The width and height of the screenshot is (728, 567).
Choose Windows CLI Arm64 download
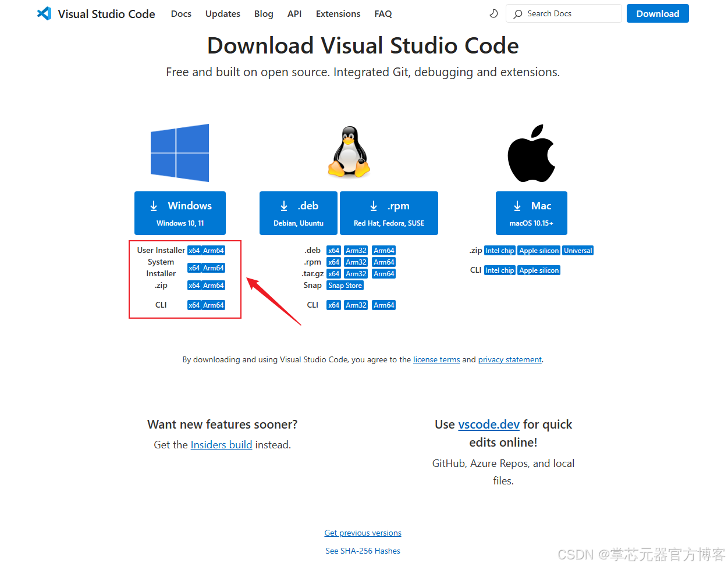tap(214, 305)
